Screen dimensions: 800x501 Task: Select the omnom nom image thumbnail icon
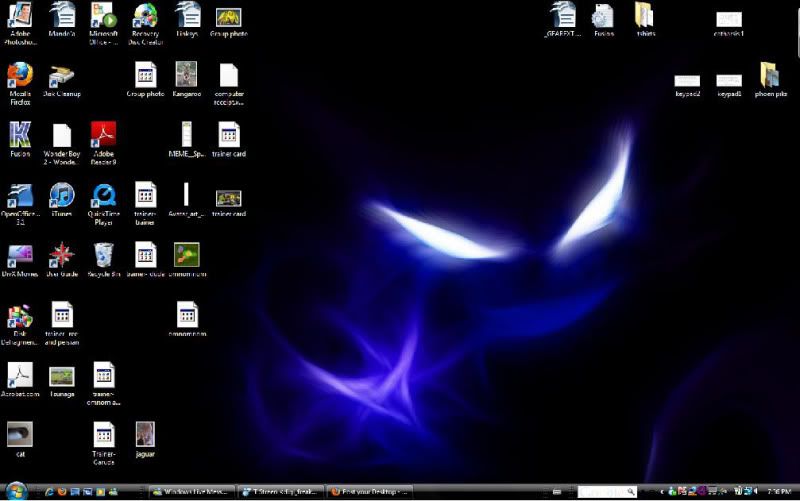187,255
